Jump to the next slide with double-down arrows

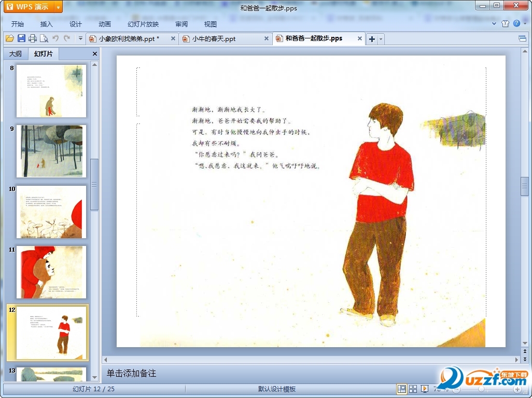[x=525, y=359]
